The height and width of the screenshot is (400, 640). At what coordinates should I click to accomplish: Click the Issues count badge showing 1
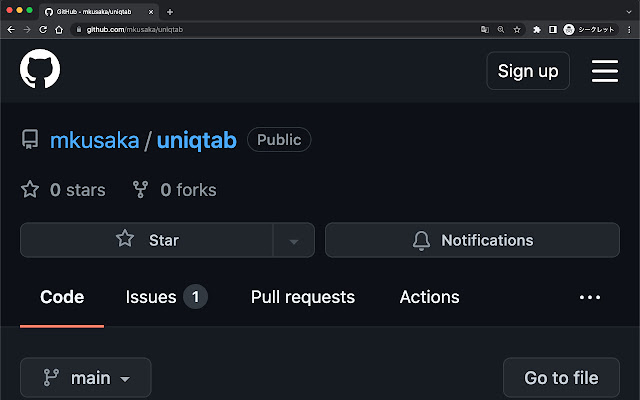[196, 297]
